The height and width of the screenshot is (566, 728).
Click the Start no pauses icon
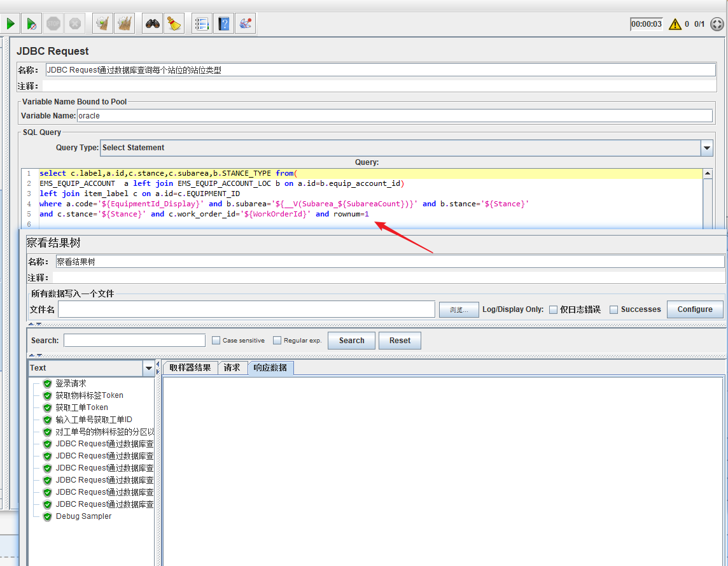[x=32, y=23]
